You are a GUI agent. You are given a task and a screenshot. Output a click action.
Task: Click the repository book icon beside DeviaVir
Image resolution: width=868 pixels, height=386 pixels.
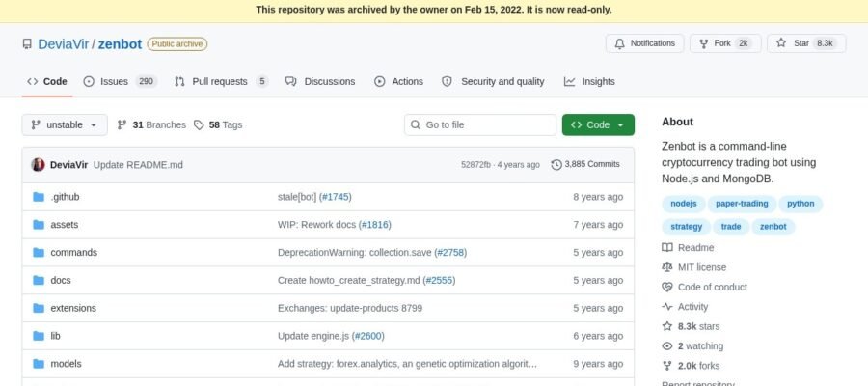(27, 43)
